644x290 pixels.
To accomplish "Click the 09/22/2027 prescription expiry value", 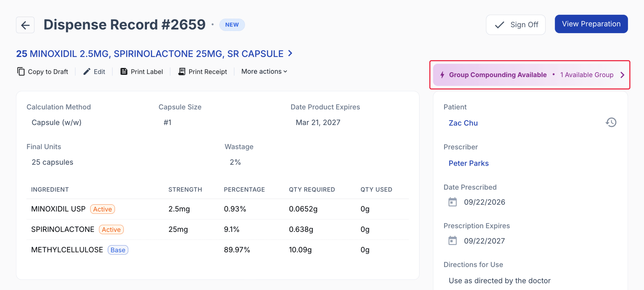I will (484, 241).
